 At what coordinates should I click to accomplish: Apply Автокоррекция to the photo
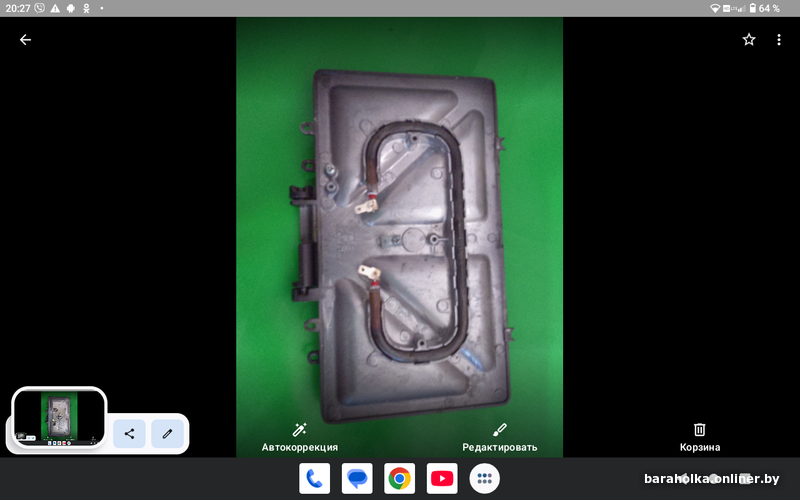click(x=299, y=438)
